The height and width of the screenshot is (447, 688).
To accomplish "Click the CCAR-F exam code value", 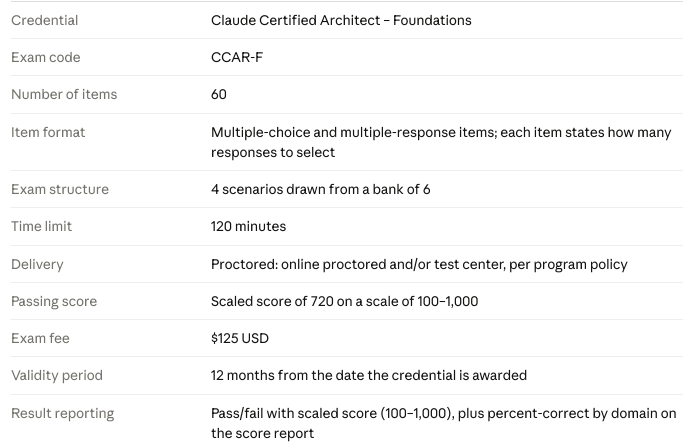I will point(236,57).
